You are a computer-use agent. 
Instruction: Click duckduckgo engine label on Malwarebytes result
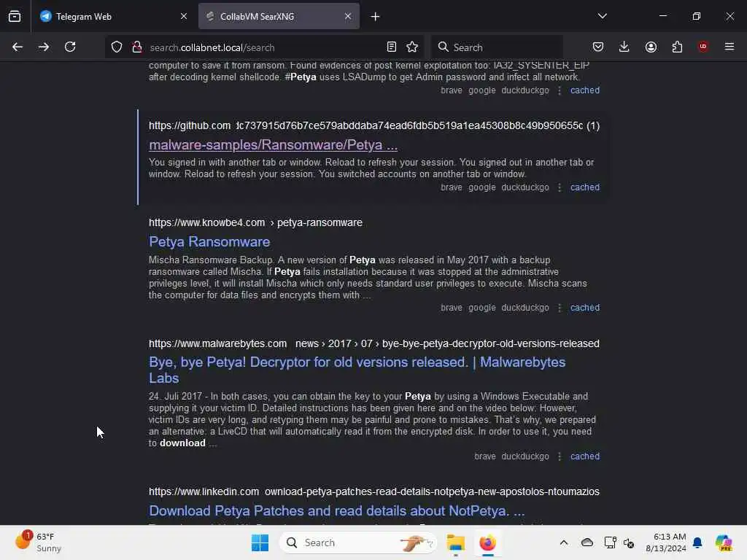[x=525, y=456]
